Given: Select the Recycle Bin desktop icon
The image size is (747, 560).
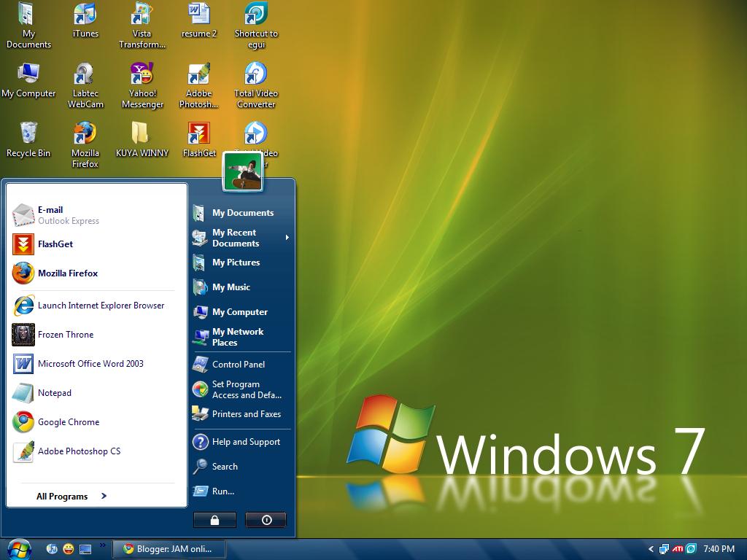Looking at the screenshot, I should [x=28, y=139].
